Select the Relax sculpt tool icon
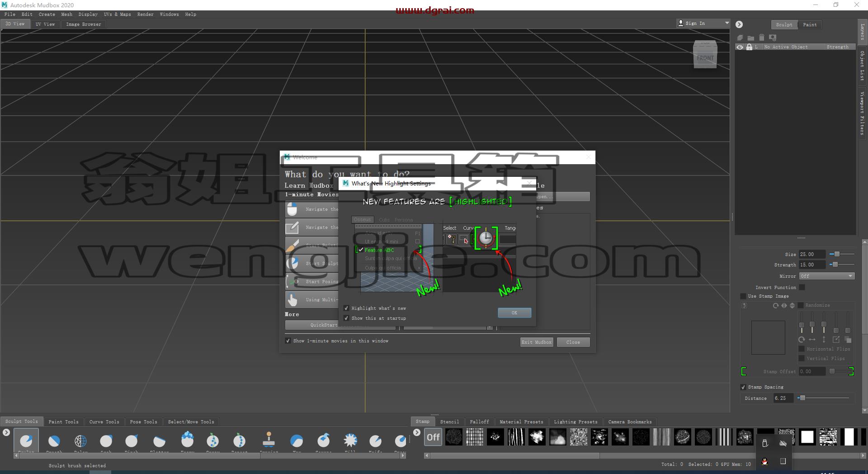 [x=80, y=441]
